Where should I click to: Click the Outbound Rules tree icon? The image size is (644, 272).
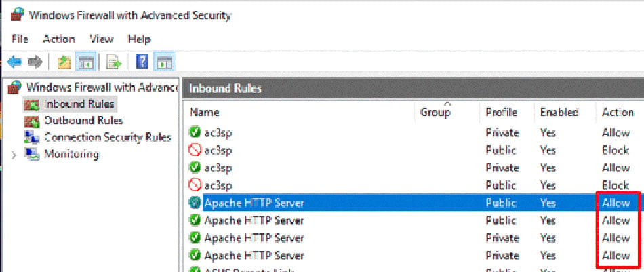coord(32,121)
